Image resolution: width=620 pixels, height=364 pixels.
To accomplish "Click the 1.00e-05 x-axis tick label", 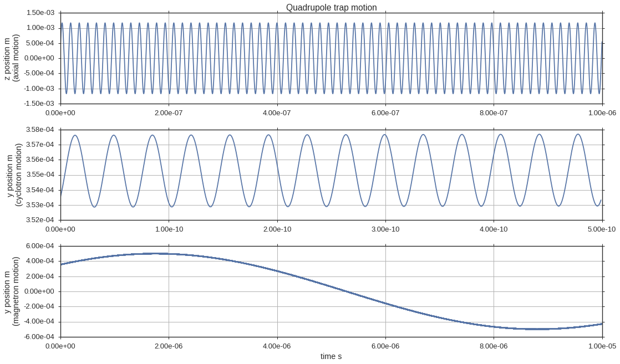I will click(601, 346).
